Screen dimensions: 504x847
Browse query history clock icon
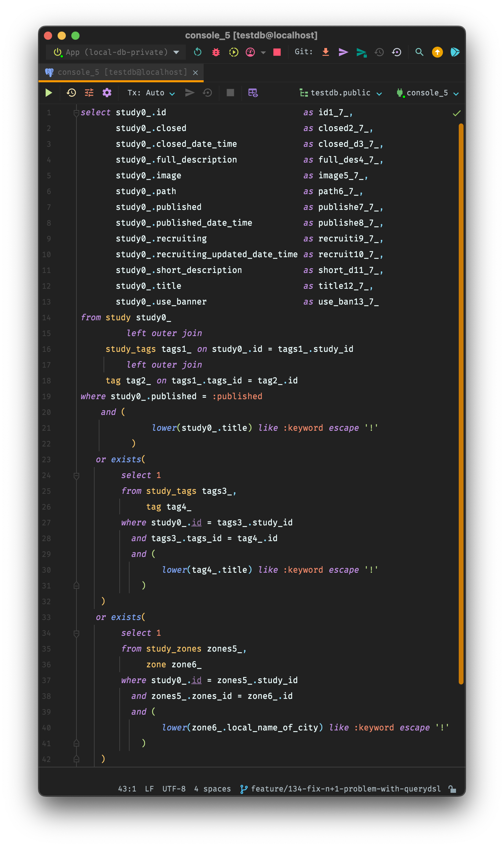71,93
